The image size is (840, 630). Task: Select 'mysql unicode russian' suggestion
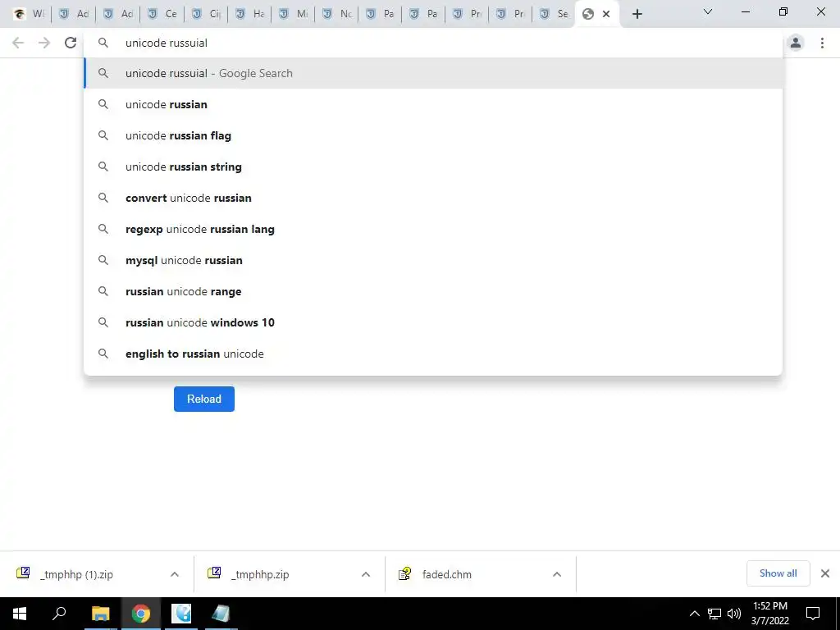(x=433, y=260)
